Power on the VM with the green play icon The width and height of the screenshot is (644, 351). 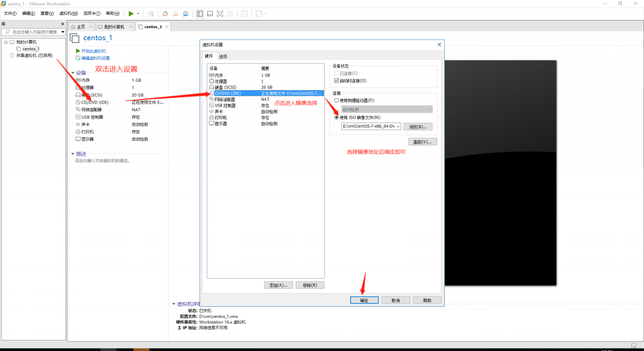(131, 14)
